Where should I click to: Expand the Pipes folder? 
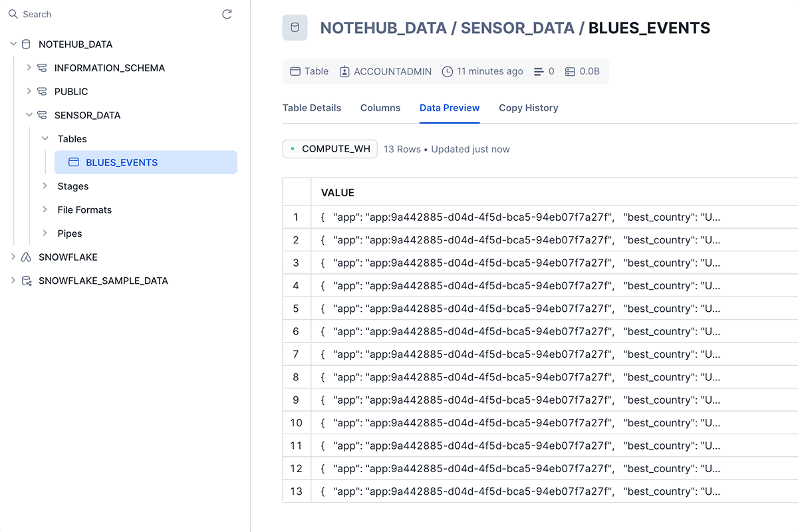coord(45,233)
